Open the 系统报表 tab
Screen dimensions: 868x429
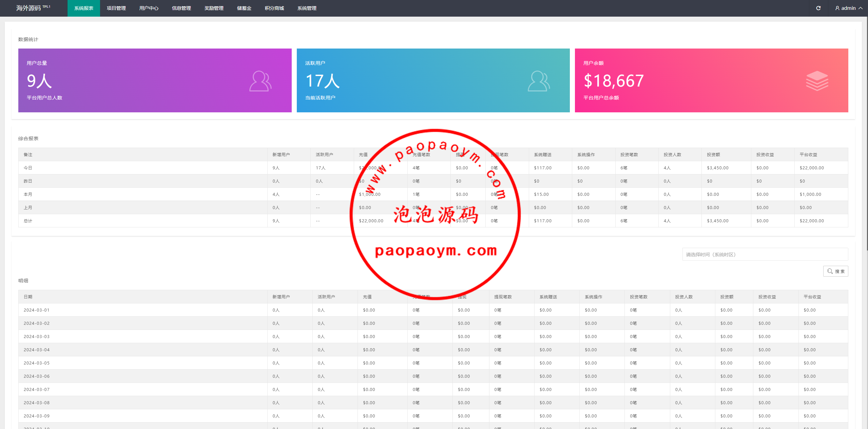tap(84, 8)
